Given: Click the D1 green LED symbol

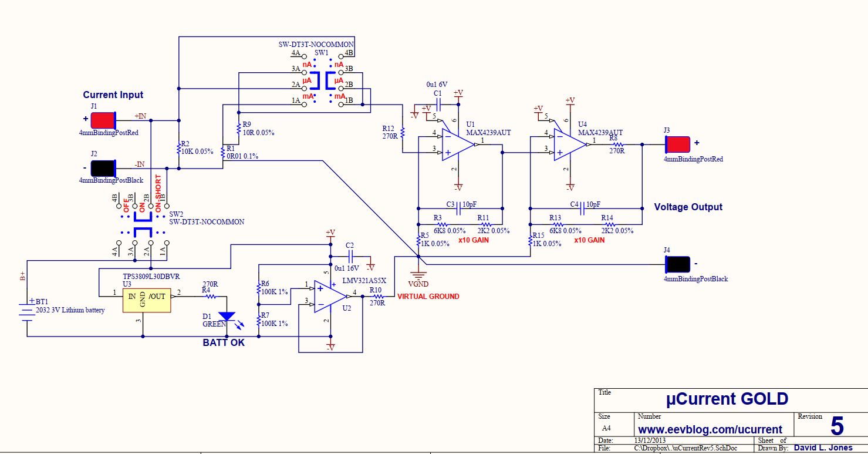Looking at the screenshot, I should click(227, 318).
